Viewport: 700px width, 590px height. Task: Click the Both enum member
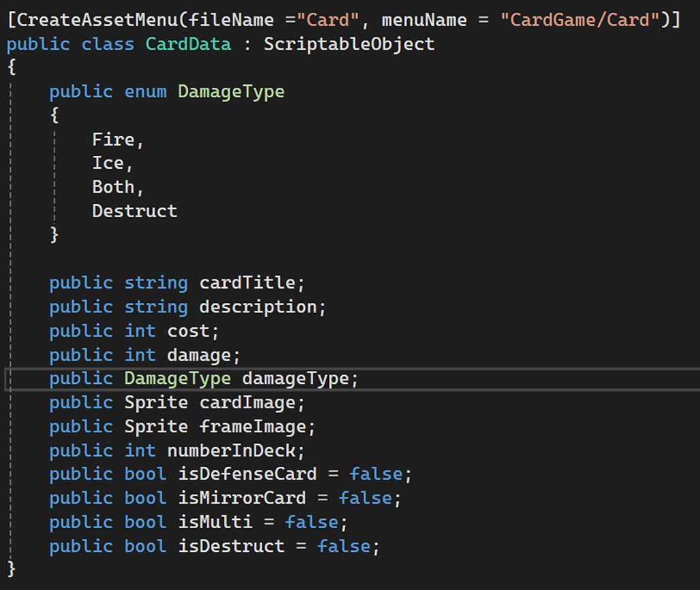pos(114,187)
